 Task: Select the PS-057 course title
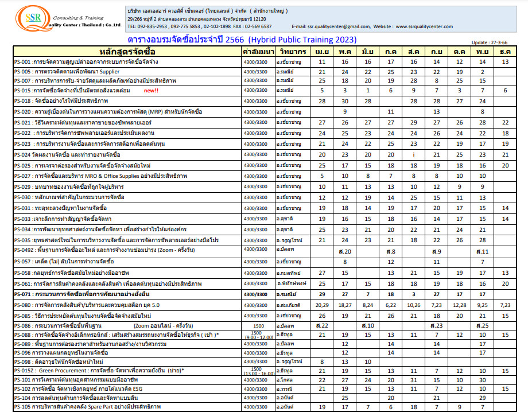(64, 262)
